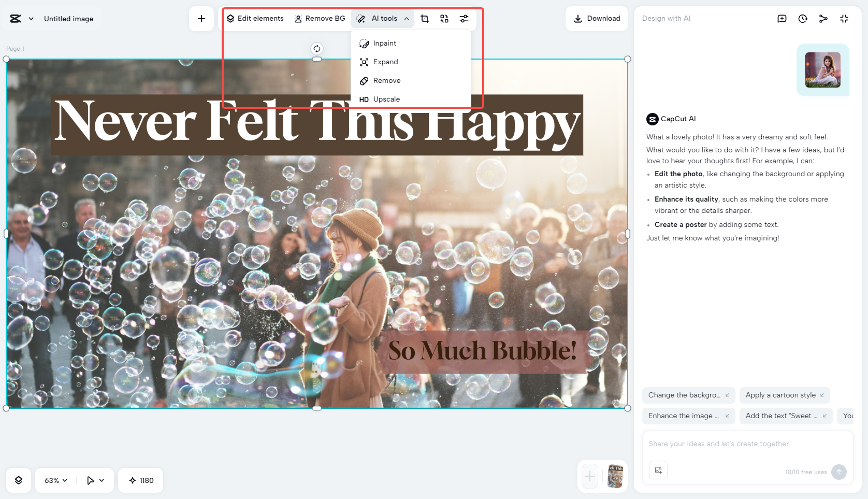Click the Download button
This screenshot has width=868, height=499.
(597, 18)
